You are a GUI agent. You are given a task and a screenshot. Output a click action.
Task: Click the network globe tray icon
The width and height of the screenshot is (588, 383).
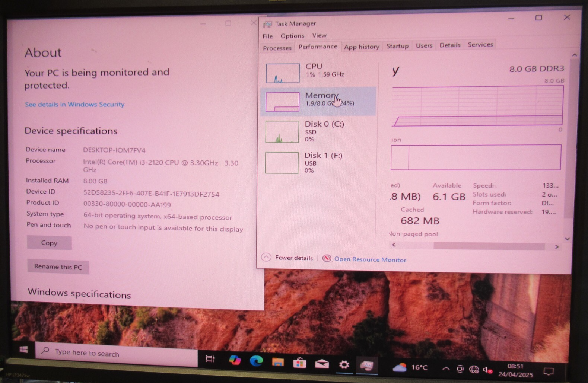(x=474, y=369)
